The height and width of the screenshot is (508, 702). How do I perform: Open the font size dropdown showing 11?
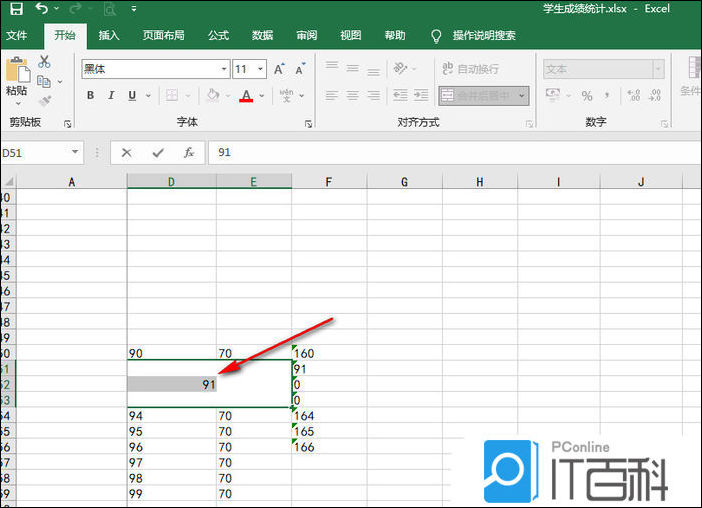(261, 69)
